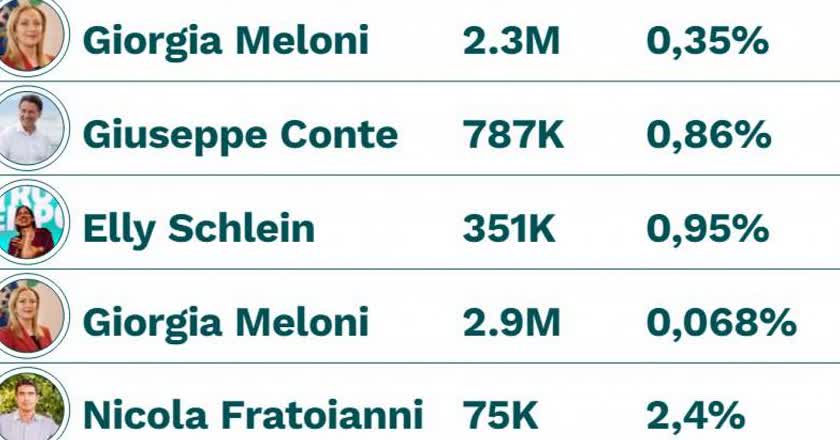Image resolution: width=840 pixels, height=440 pixels.
Task: Click the Giorgia Meloni name with 2.9M
Action: (x=226, y=322)
